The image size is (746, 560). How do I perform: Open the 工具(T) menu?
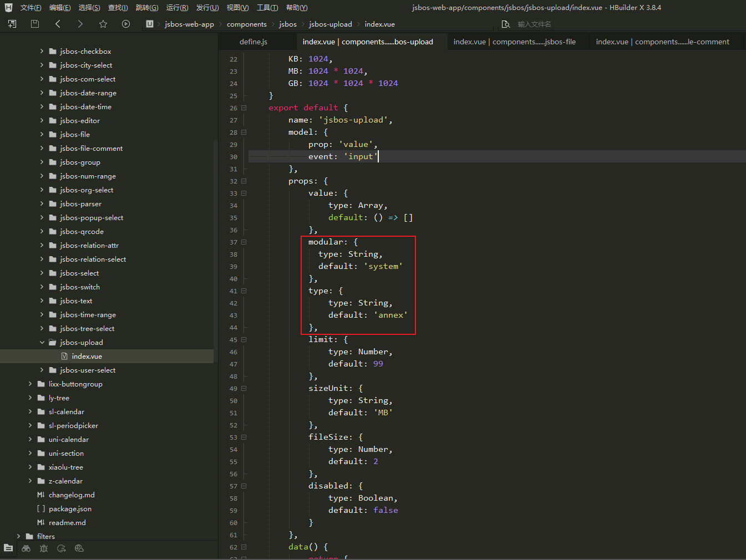[267, 8]
